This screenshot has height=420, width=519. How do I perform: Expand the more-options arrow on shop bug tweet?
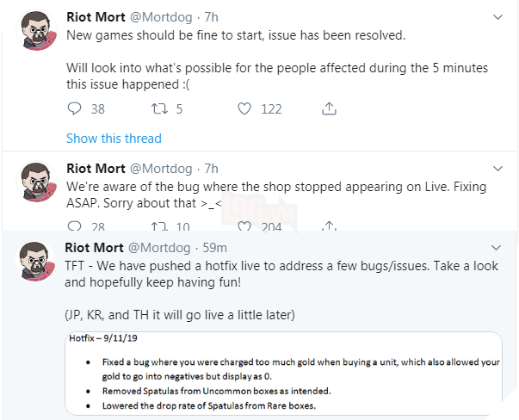[497, 168]
